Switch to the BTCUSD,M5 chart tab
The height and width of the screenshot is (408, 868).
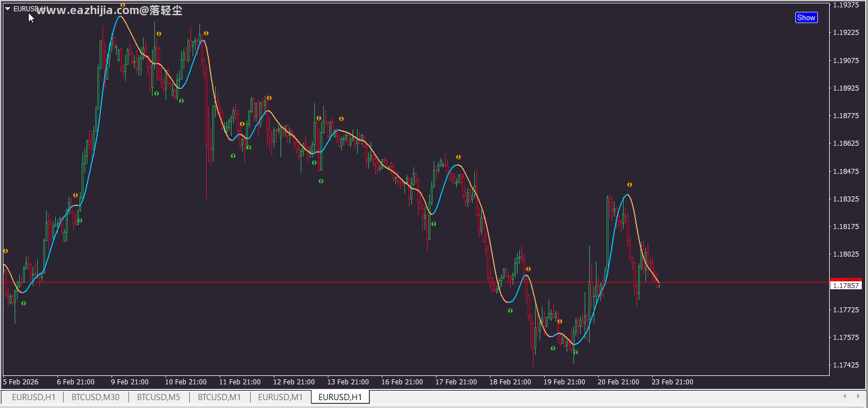(159, 397)
